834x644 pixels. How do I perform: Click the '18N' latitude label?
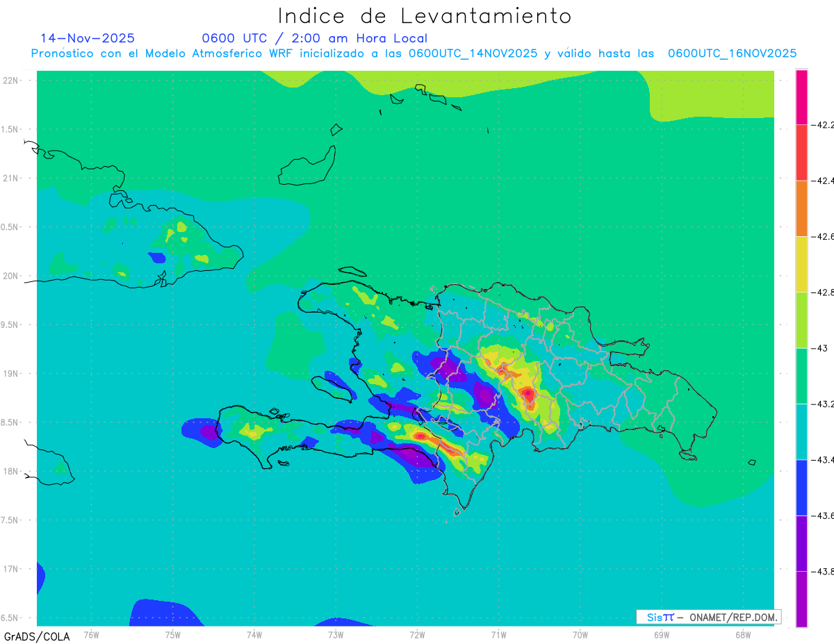[x=11, y=471]
